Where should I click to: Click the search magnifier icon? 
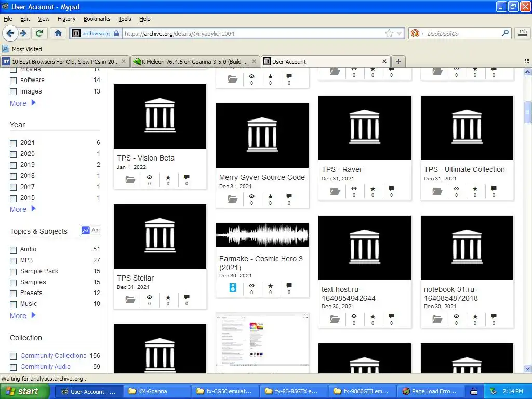505,33
